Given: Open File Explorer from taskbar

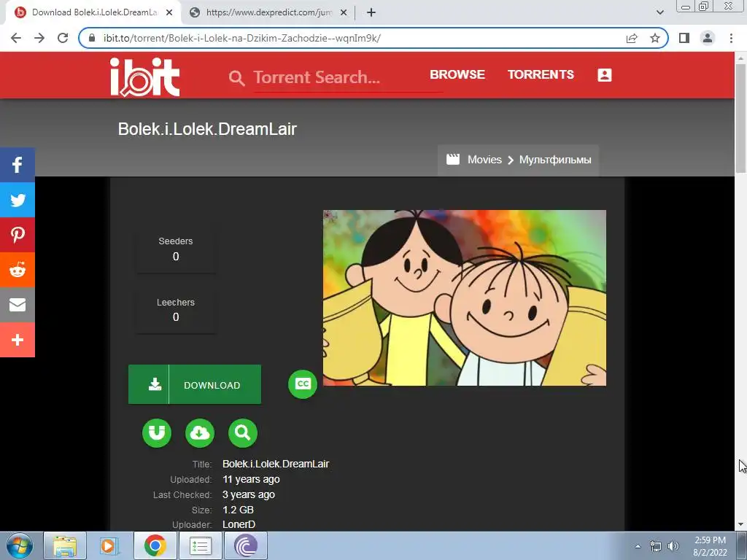Looking at the screenshot, I should (x=65, y=545).
